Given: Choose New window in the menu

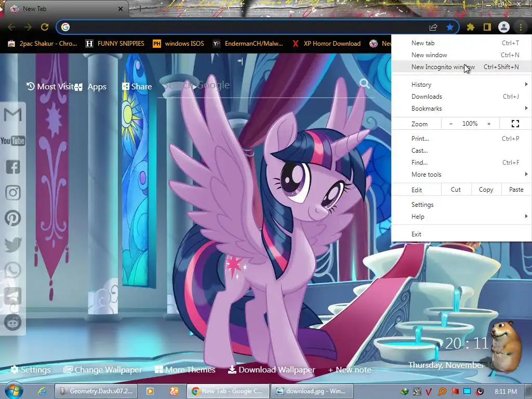Looking at the screenshot, I should pos(461,55).
